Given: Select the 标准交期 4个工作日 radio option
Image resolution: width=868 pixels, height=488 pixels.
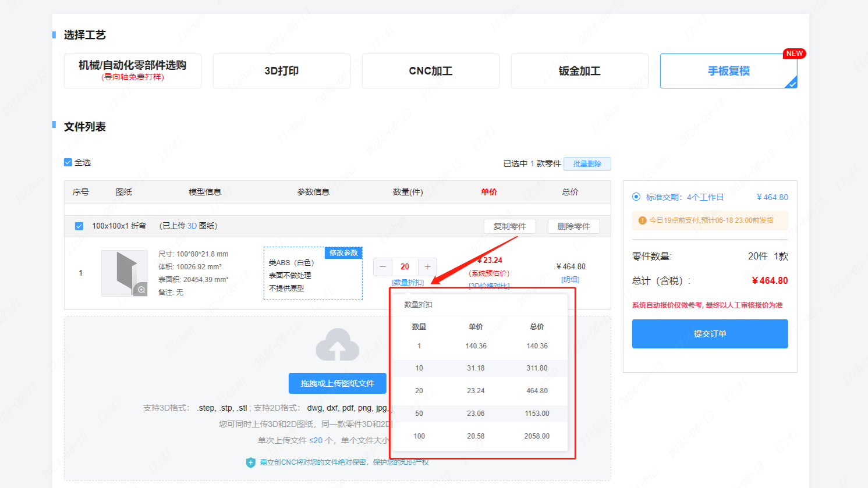Looking at the screenshot, I should (636, 197).
